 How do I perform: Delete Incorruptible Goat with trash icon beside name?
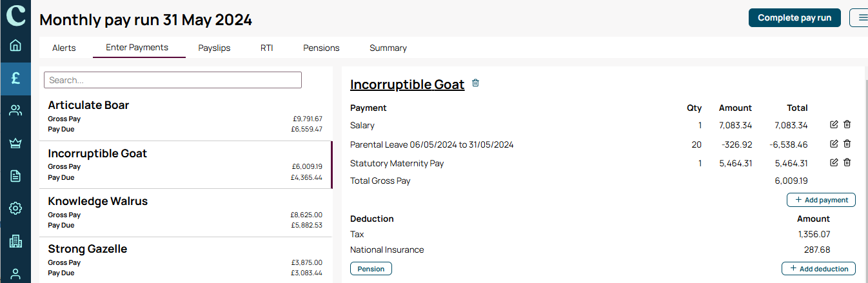click(475, 83)
